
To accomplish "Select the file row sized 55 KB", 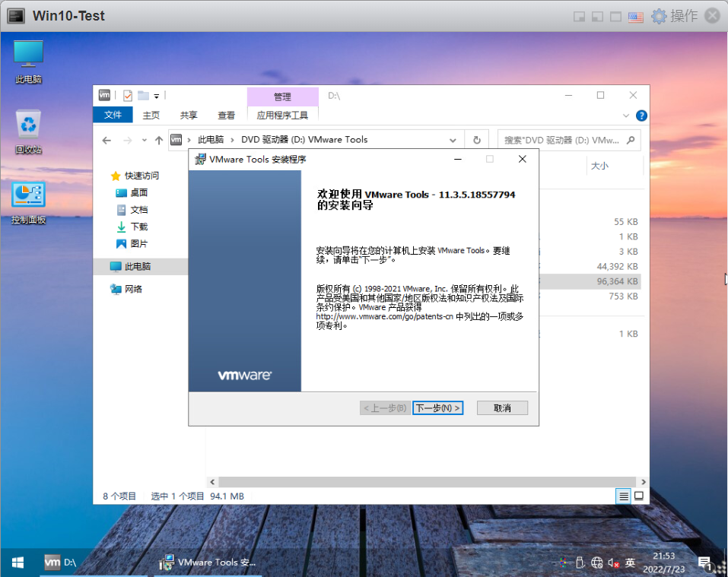I will click(590, 222).
